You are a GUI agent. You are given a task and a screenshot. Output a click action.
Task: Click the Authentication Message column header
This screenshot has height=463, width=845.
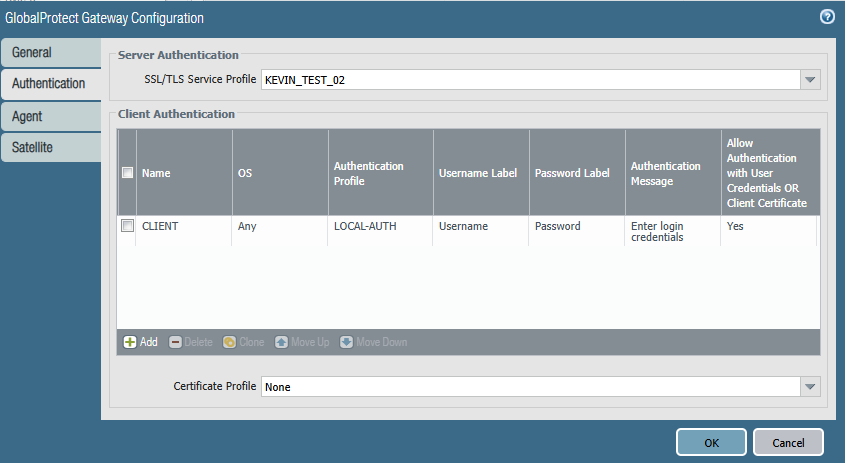pyautogui.click(x=673, y=172)
